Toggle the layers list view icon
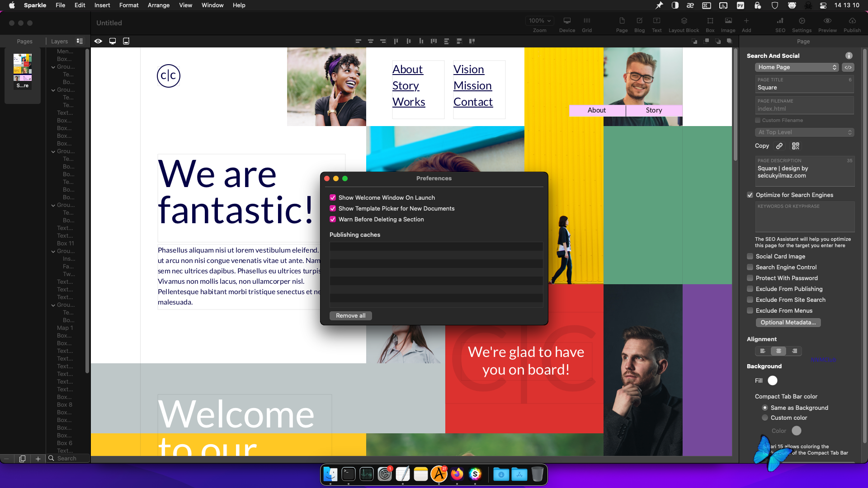Image resolution: width=868 pixels, height=488 pixels. [x=80, y=41]
